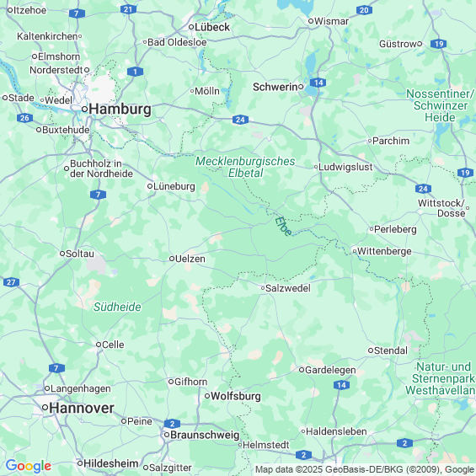The image size is (476, 476).
Task: Click the Salzwedel town marker
Action: (263, 288)
